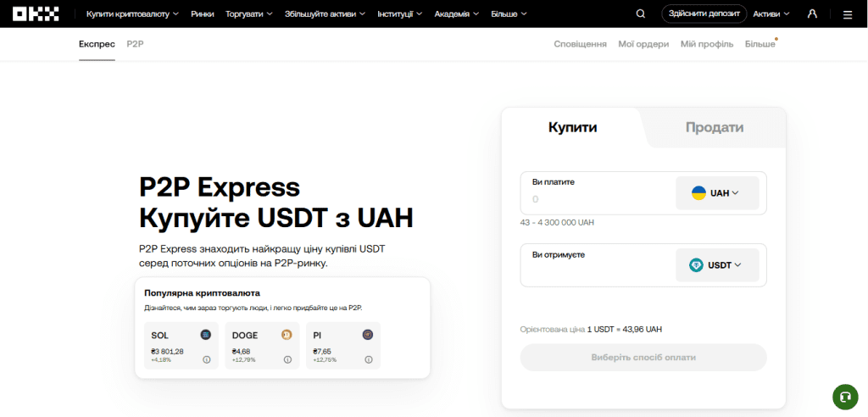Select the PI popular crypto card
This screenshot has width=868, height=417.
pos(343,345)
